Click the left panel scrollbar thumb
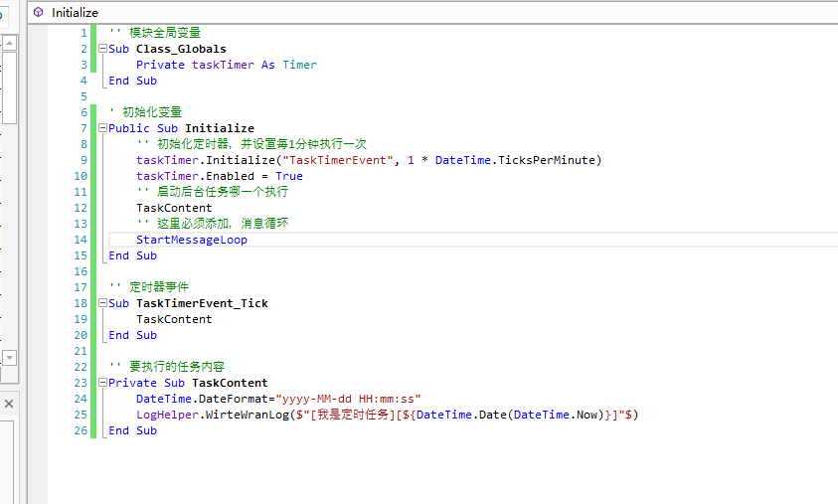Screen dimensions: 838x504 [x=9, y=87]
